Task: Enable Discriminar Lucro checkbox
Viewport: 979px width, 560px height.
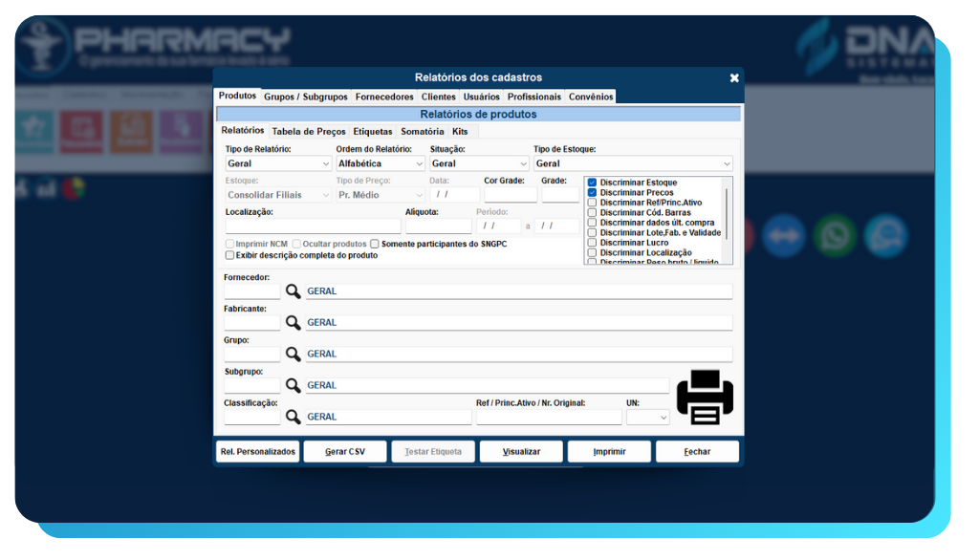Action: click(592, 242)
